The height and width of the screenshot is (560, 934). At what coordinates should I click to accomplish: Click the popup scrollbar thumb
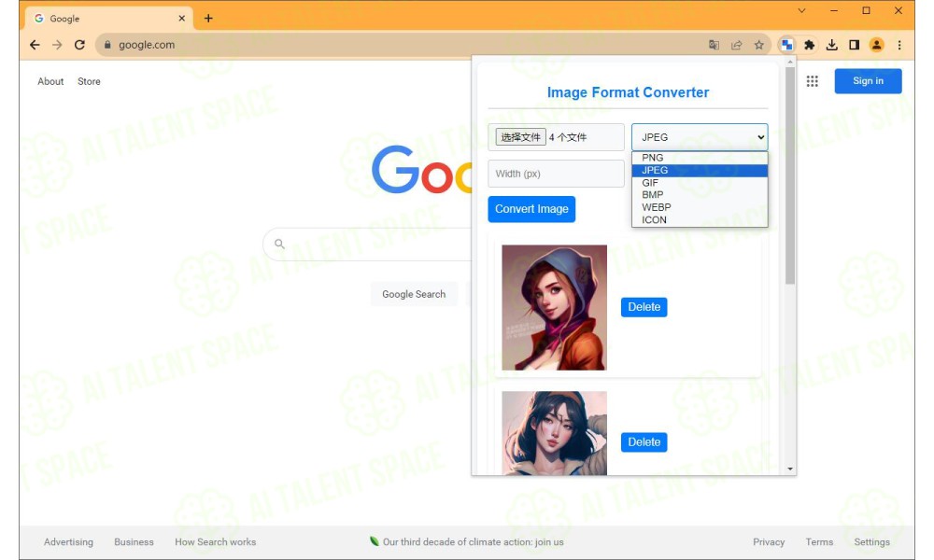(x=790, y=175)
